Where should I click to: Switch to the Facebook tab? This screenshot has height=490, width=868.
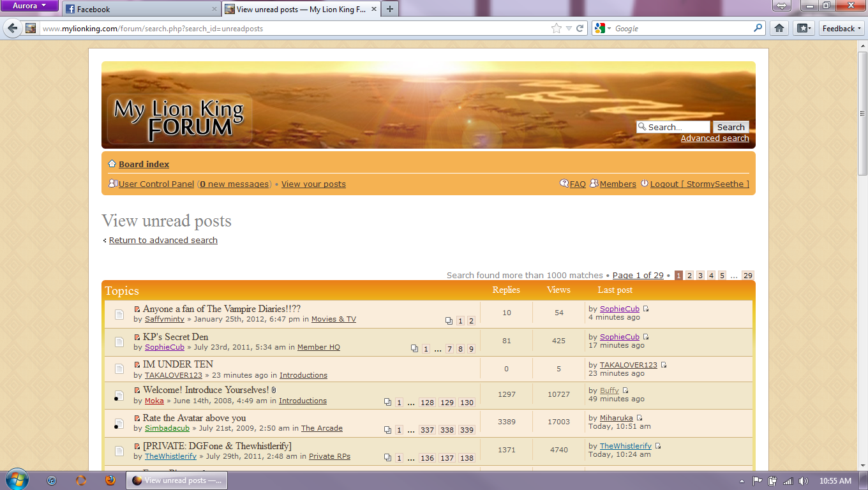pos(140,9)
